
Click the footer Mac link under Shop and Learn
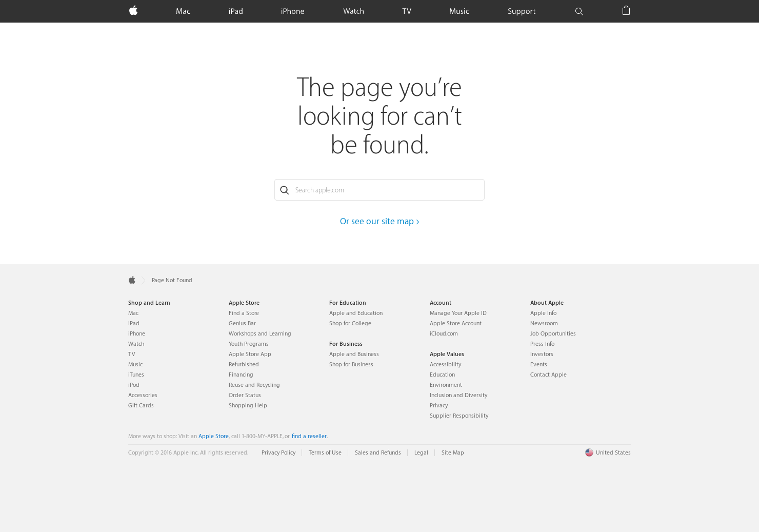[133, 313]
